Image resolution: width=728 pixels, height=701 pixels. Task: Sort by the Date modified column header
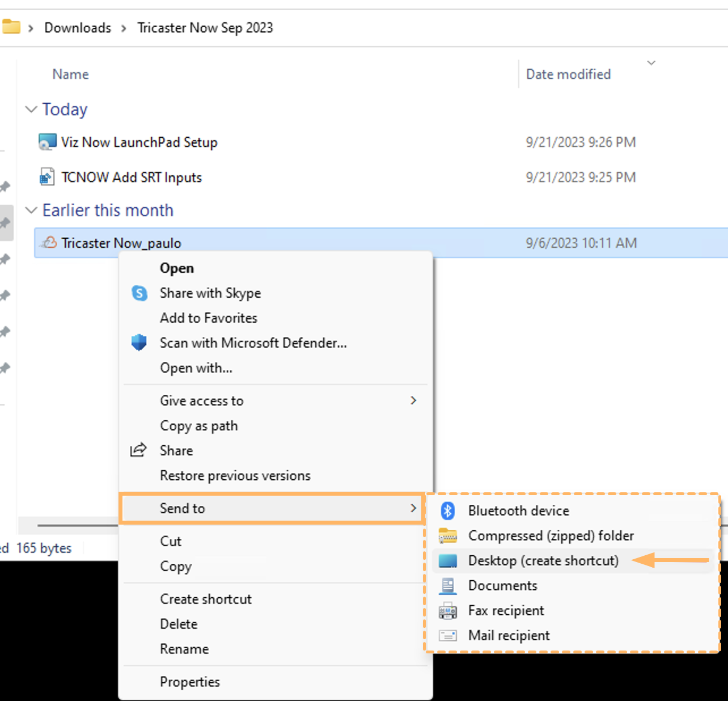[x=568, y=74]
